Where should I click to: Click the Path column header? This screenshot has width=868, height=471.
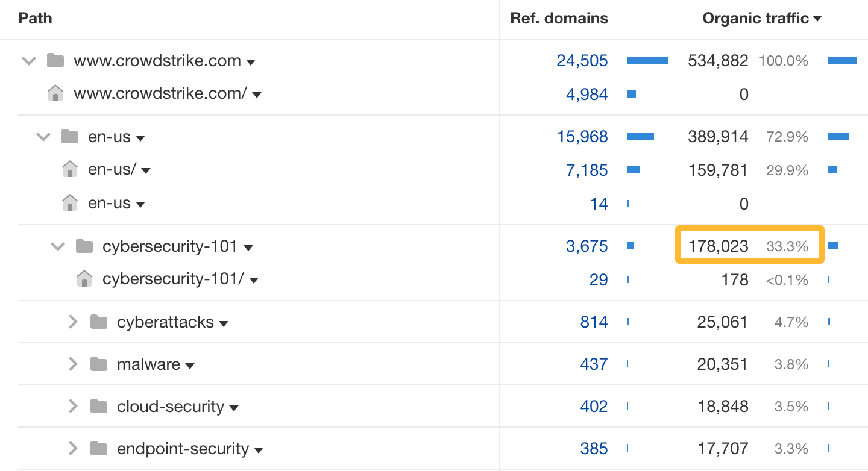point(35,18)
